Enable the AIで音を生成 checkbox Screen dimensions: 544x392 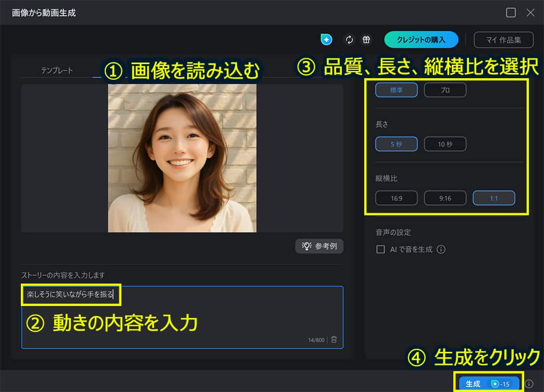point(380,250)
